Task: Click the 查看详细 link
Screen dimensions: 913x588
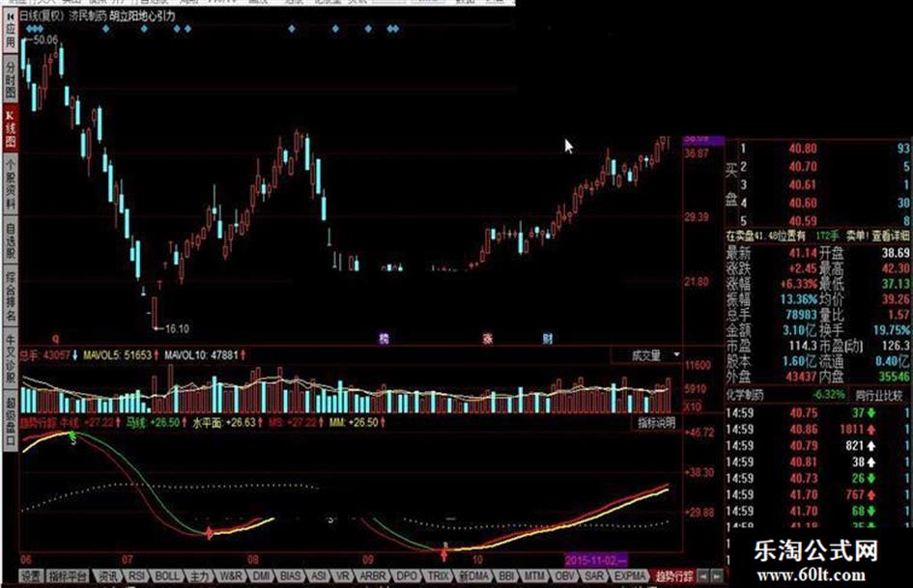Action: 890,236
